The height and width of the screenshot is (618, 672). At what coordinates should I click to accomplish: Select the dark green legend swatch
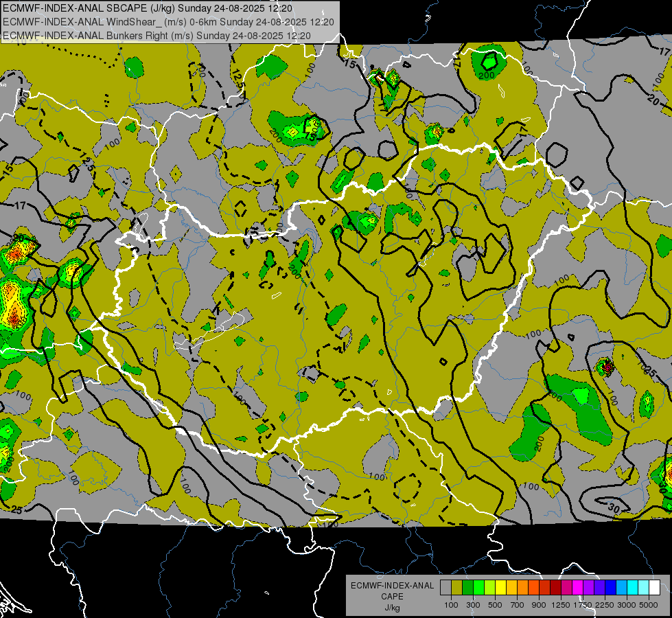(468, 588)
